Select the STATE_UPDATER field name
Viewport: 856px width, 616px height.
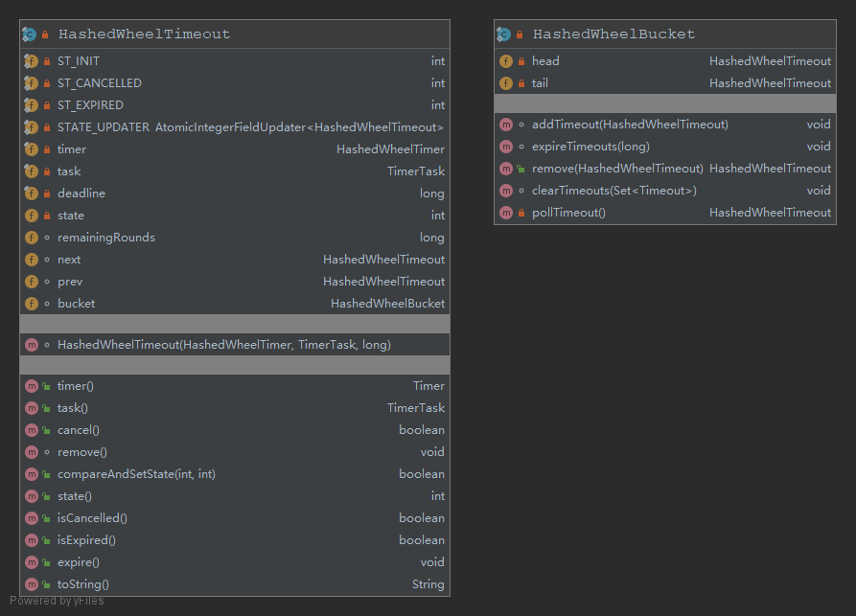click(x=104, y=127)
